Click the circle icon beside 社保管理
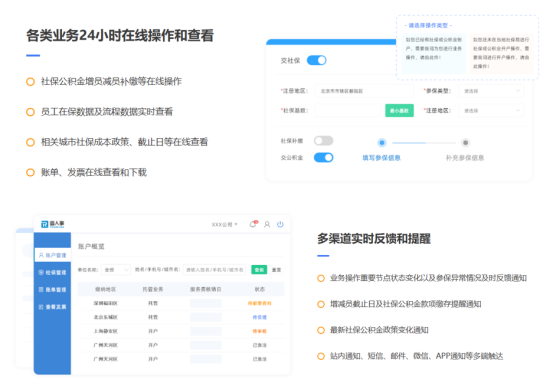This screenshot has width=554, height=387. [x=41, y=272]
